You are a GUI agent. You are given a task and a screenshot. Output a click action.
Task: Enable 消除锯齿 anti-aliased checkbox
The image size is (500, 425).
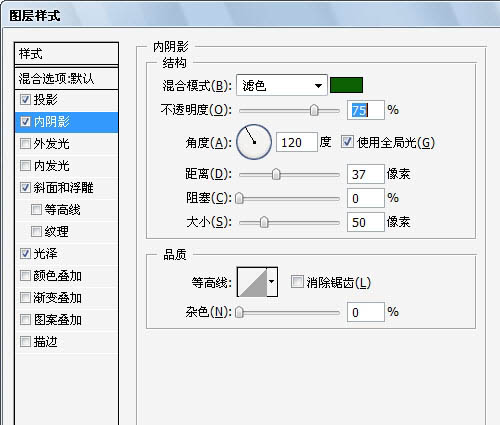point(297,282)
